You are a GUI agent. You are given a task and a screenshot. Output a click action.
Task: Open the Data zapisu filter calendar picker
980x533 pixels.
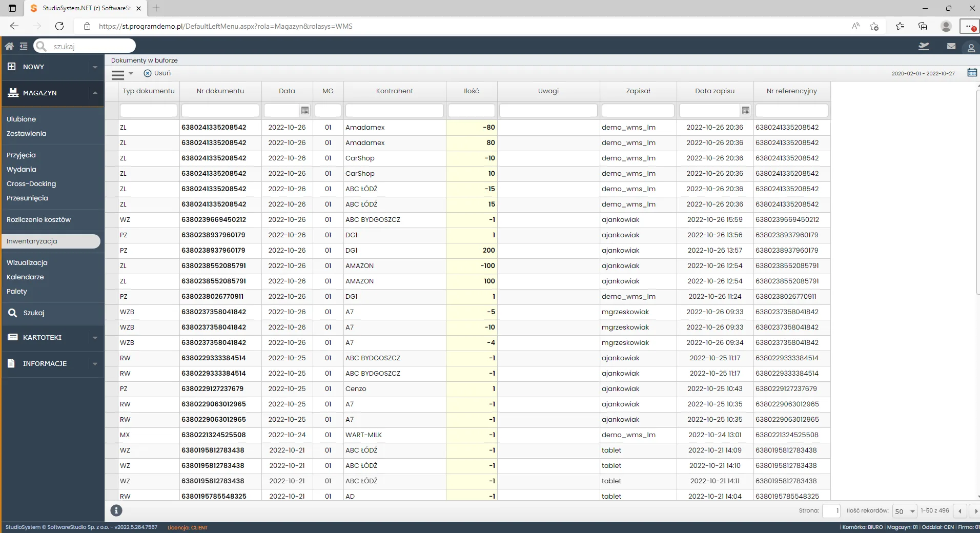(x=746, y=110)
